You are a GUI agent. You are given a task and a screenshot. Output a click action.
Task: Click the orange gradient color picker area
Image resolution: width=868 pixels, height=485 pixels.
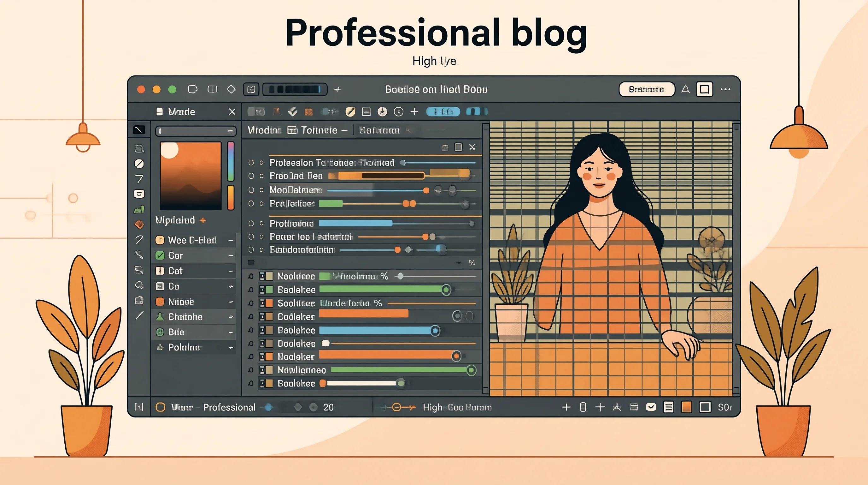coord(191,176)
